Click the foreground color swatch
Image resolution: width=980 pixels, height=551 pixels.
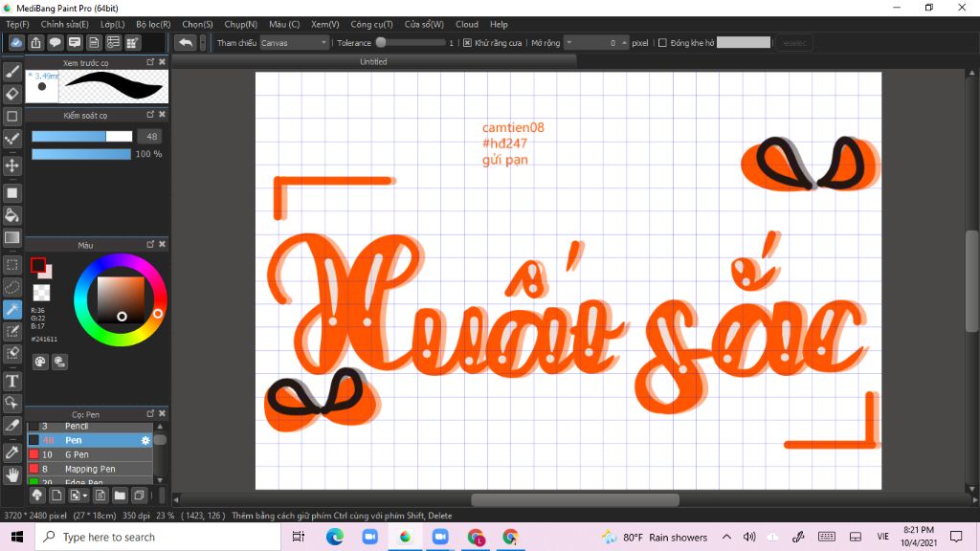pos(38,266)
